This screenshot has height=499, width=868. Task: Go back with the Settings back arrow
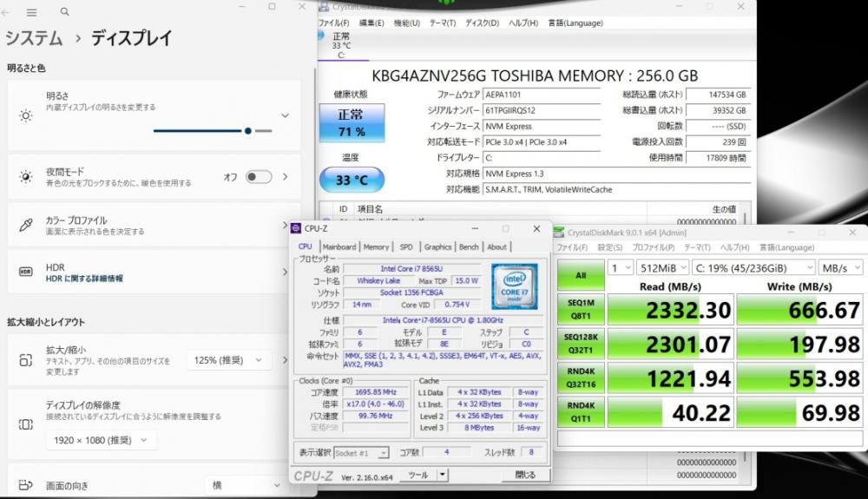pos(5,11)
